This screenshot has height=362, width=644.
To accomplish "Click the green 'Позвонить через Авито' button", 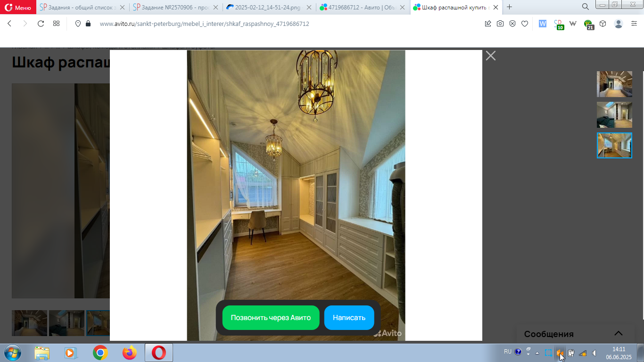I will [271, 318].
